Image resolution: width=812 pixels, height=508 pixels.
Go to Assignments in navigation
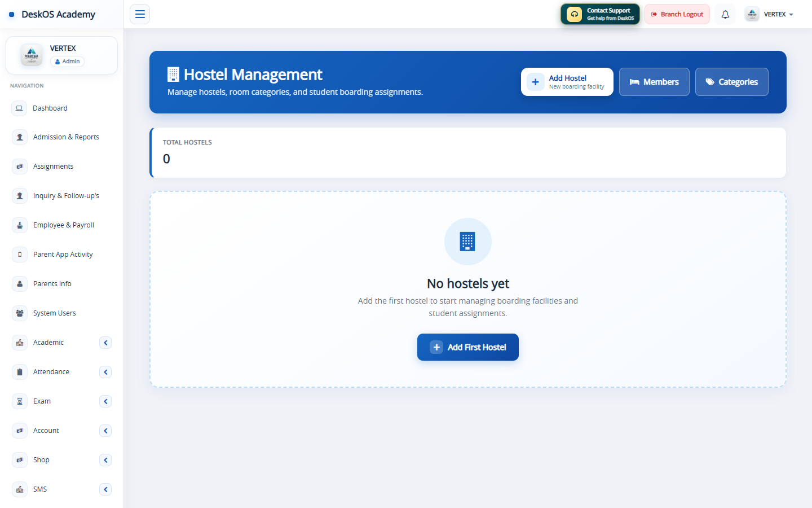coord(61,167)
